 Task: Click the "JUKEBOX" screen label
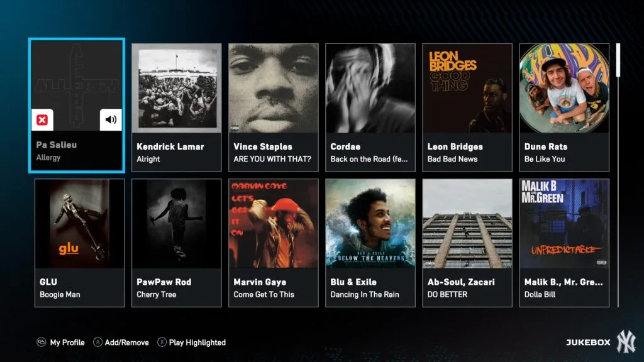click(x=588, y=343)
